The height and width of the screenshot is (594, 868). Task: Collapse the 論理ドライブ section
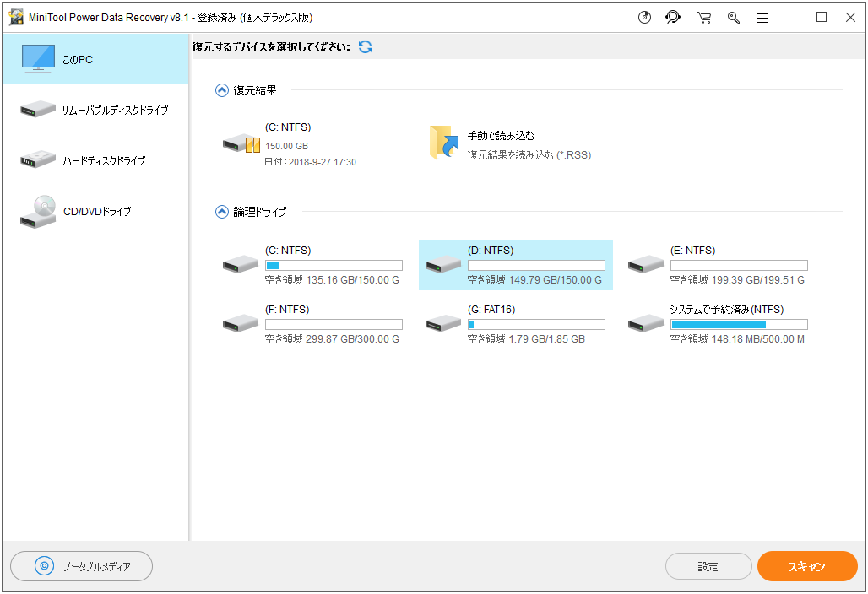(221, 212)
